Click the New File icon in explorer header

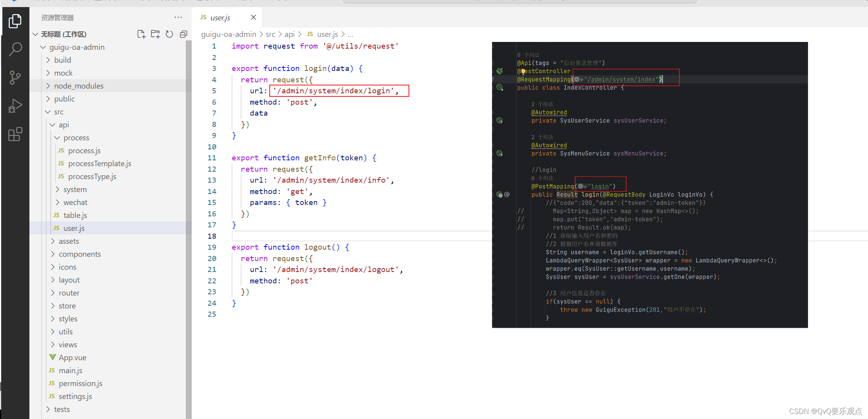click(141, 34)
